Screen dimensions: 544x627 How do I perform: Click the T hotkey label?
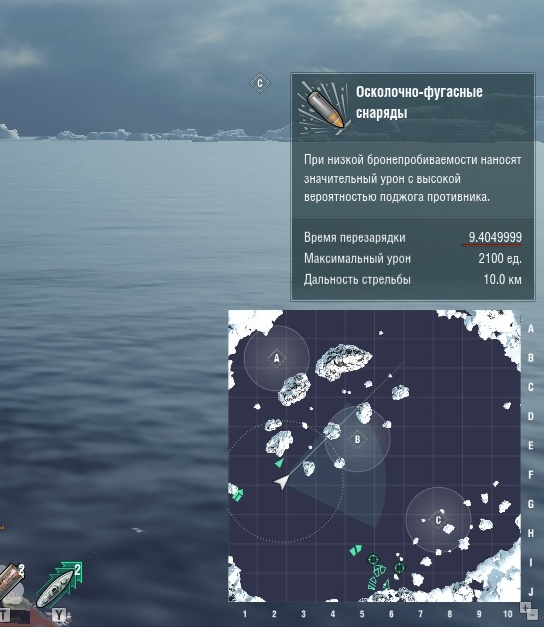pyautogui.click(x=4, y=615)
